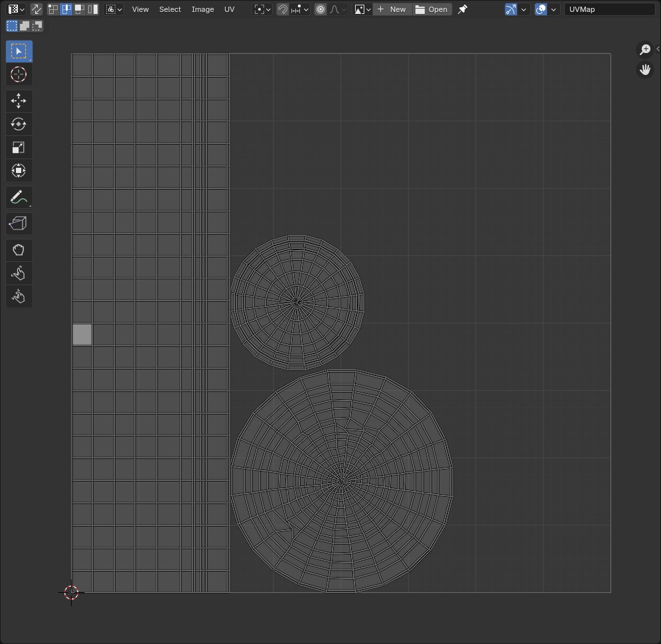661x644 pixels.
Task: Toggle gizmo visibility button
Action: pos(510,9)
